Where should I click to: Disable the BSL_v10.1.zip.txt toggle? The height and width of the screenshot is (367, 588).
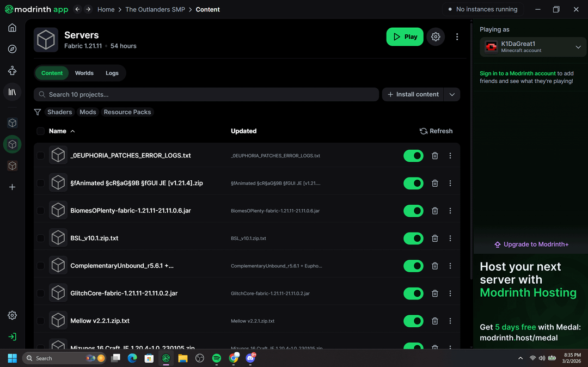pyautogui.click(x=413, y=238)
